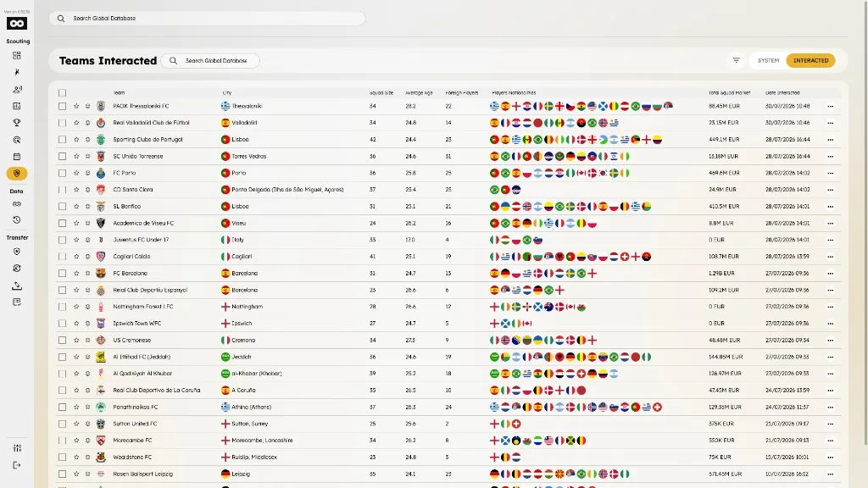
Task: Sort by the Average Age column header
Action: pos(419,93)
